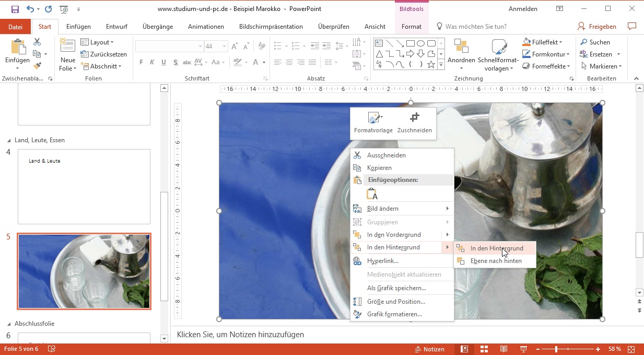The height and width of the screenshot is (355, 644).
Task: Choose Kopieren in the context menu
Action: [x=402, y=168]
